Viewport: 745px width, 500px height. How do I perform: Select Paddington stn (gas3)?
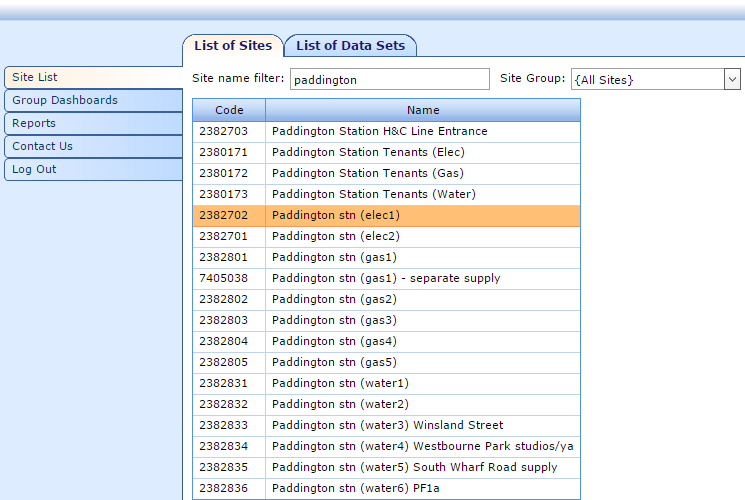pyautogui.click(x=386, y=320)
